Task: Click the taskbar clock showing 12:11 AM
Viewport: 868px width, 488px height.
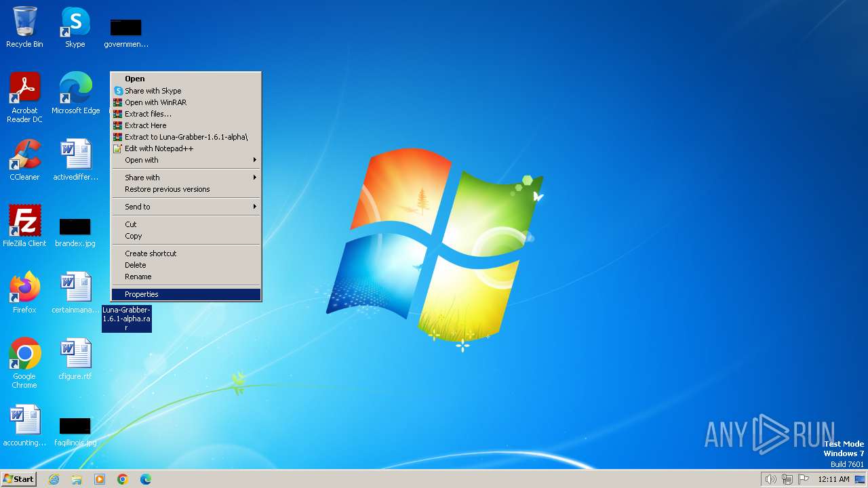Action: (833, 479)
